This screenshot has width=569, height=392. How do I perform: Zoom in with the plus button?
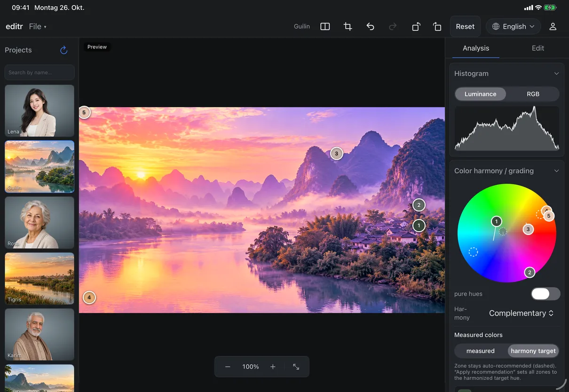pos(273,367)
